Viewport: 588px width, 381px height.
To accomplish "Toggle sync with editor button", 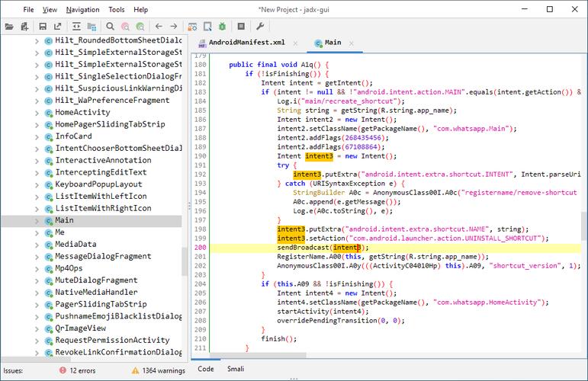I will click(76, 27).
